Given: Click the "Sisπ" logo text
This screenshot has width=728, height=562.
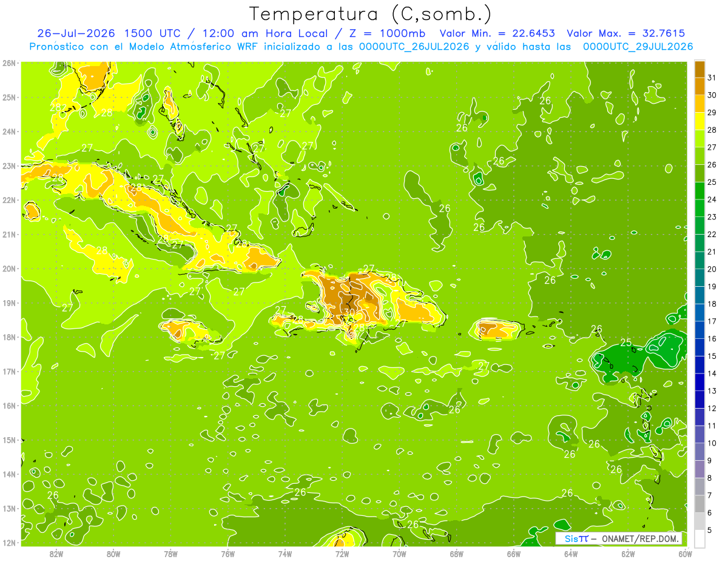Looking at the screenshot, I should [x=576, y=538].
